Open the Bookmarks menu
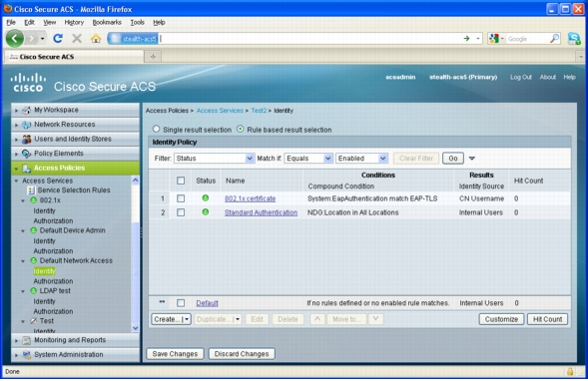Image resolution: width=588 pixels, height=381 pixels. [107, 23]
